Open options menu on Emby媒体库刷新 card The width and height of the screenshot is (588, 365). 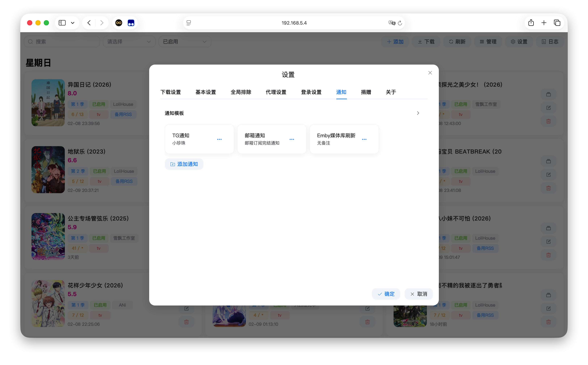pos(364,139)
